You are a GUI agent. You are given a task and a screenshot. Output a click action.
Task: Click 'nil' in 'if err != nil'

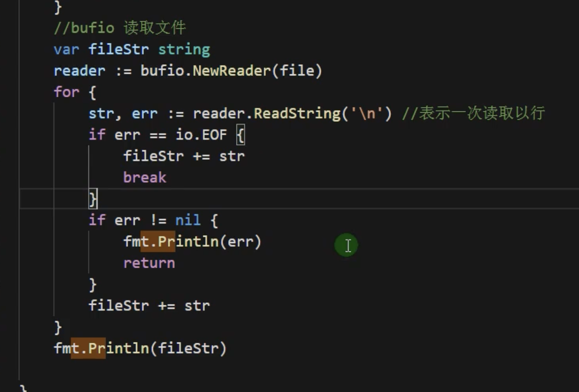pos(188,220)
